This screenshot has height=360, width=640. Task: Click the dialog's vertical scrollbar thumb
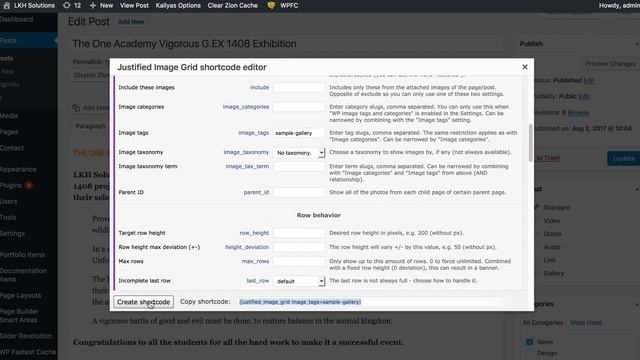click(530, 142)
